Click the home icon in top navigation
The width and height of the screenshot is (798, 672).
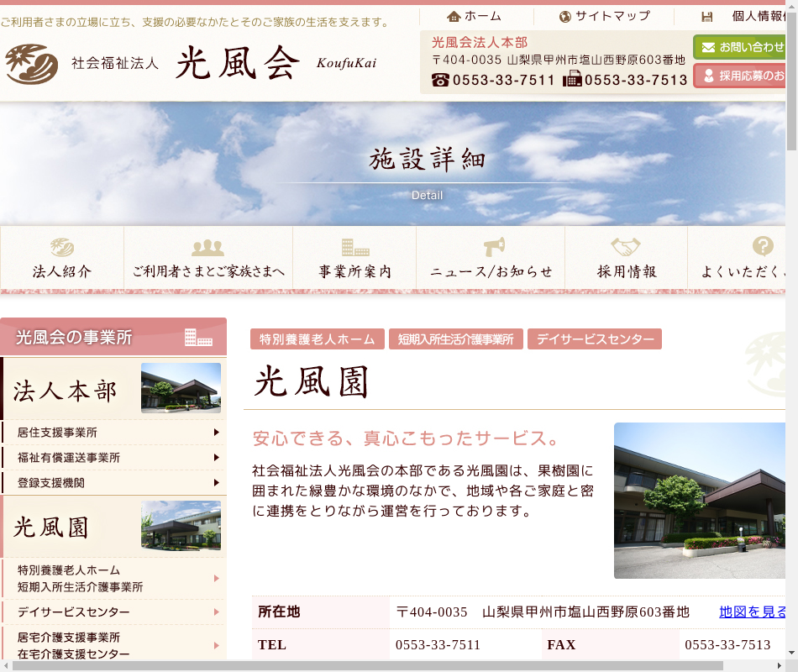(x=454, y=16)
